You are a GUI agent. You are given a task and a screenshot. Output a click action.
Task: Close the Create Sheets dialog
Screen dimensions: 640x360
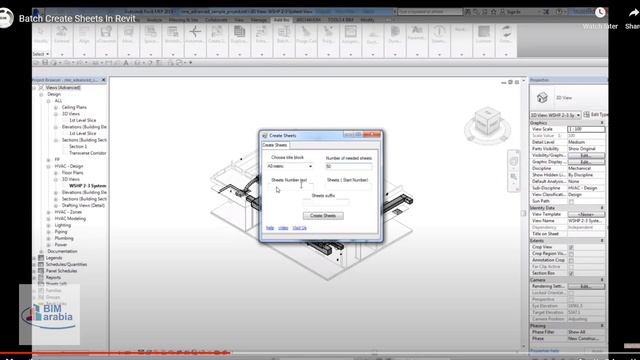pos(371,135)
